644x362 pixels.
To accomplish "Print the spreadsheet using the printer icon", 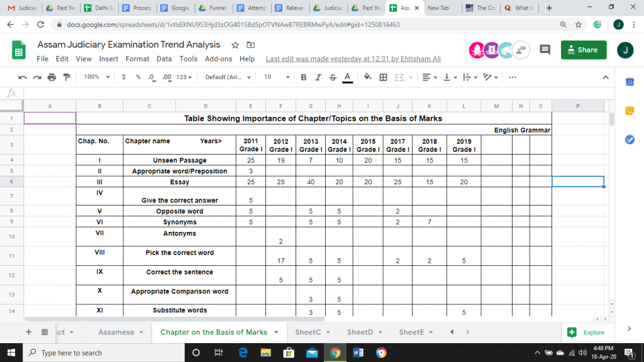I will (52, 77).
